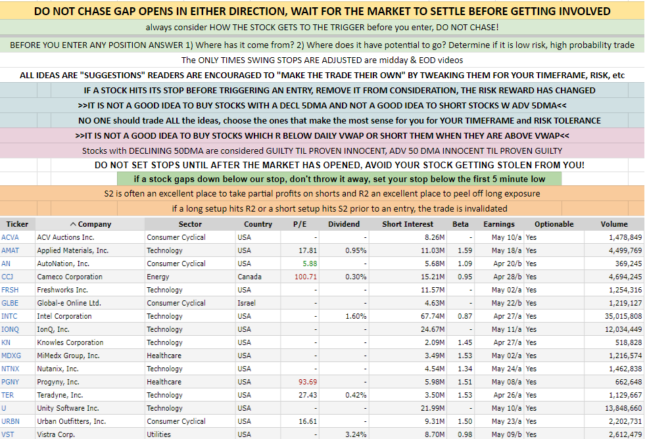645x439 pixels.
Task: Sort by the Dividend column header
Action: (x=344, y=224)
